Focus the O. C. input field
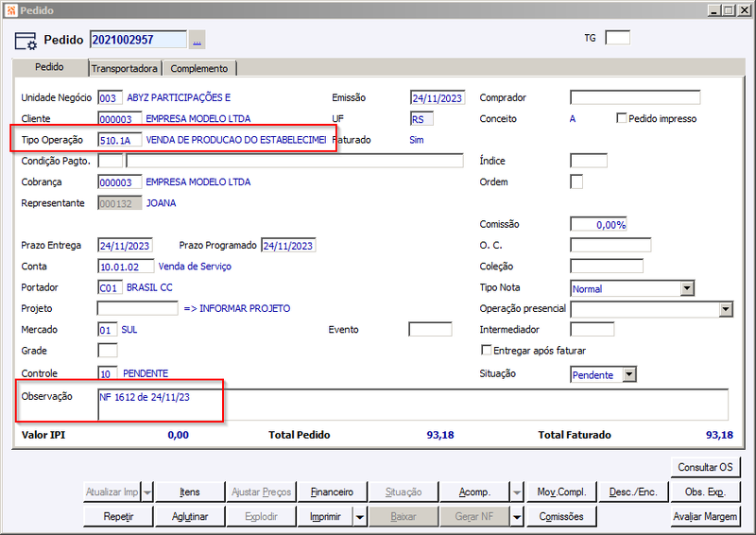 click(x=610, y=245)
